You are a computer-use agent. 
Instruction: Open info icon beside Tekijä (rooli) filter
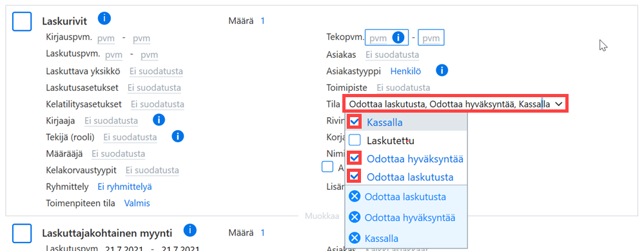pyautogui.click(x=177, y=136)
